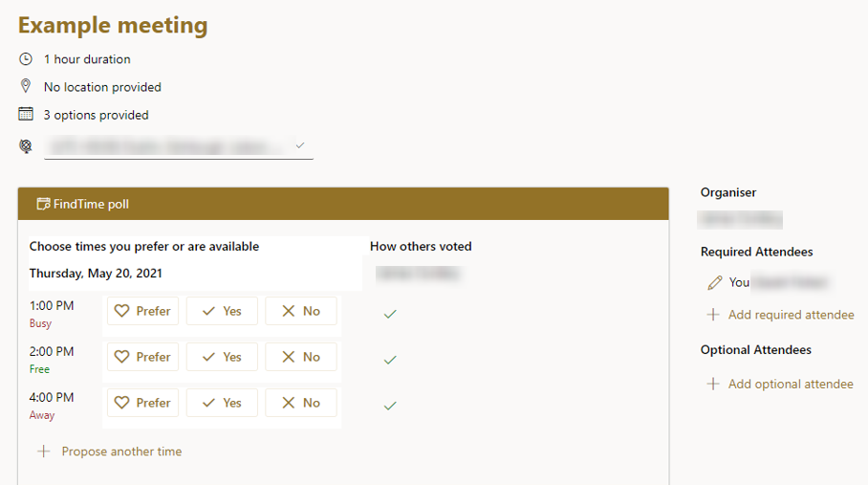Click the Prefer button for 1:00 PM
The image size is (868, 485).
(142, 311)
